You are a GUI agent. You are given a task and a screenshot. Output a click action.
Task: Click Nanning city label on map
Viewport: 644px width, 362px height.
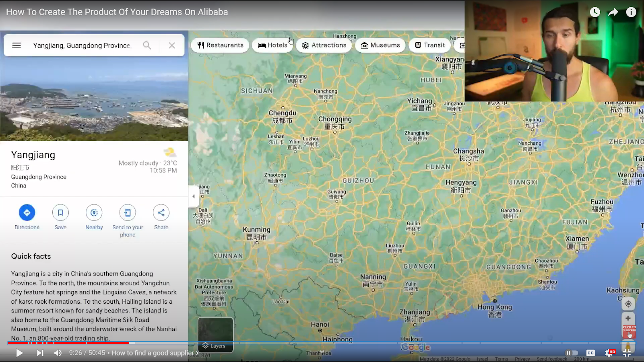(373, 280)
